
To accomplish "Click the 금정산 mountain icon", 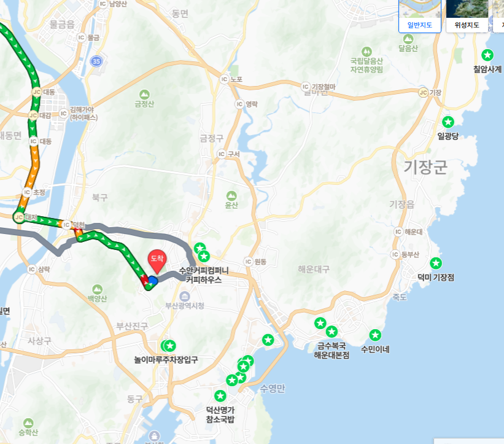I will [x=144, y=95].
